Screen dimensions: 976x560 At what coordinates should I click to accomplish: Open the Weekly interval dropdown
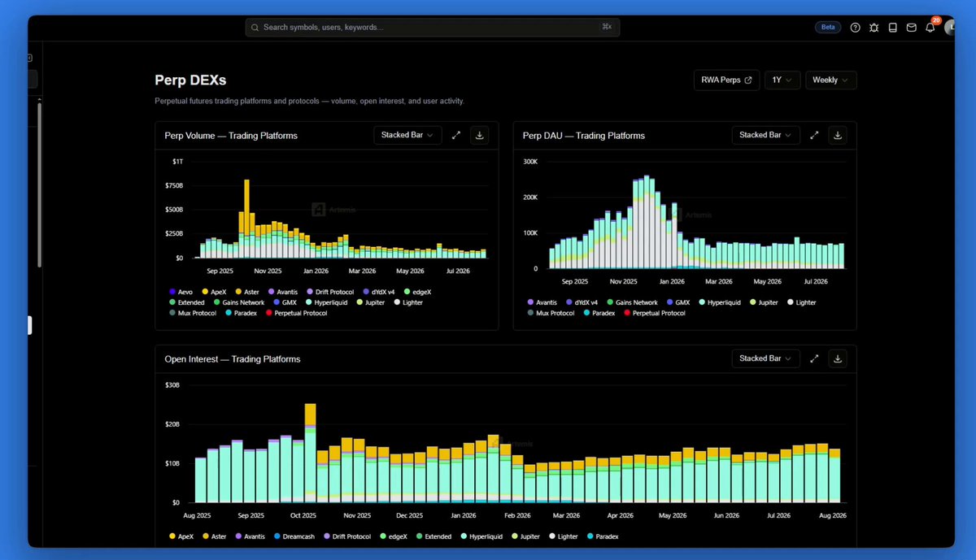tap(830, 80)
